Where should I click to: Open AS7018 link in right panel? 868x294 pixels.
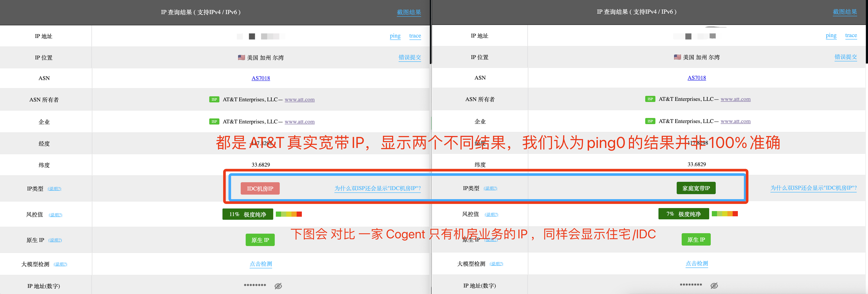[x=696, y=78]
